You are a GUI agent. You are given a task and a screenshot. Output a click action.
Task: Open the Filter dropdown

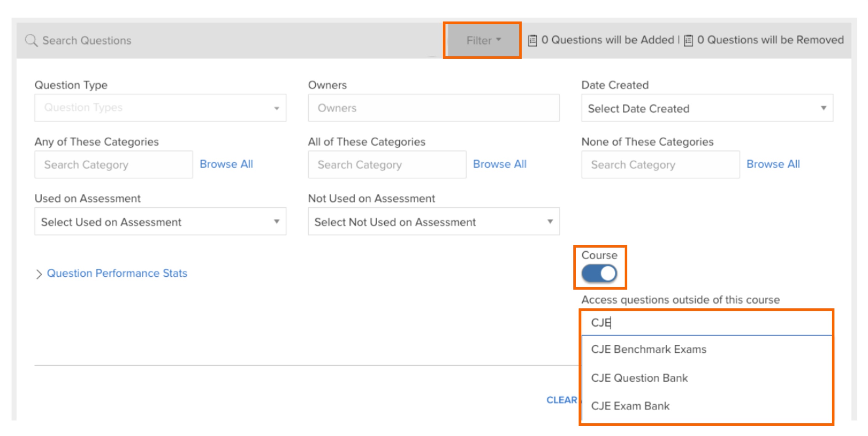point(482,40)
